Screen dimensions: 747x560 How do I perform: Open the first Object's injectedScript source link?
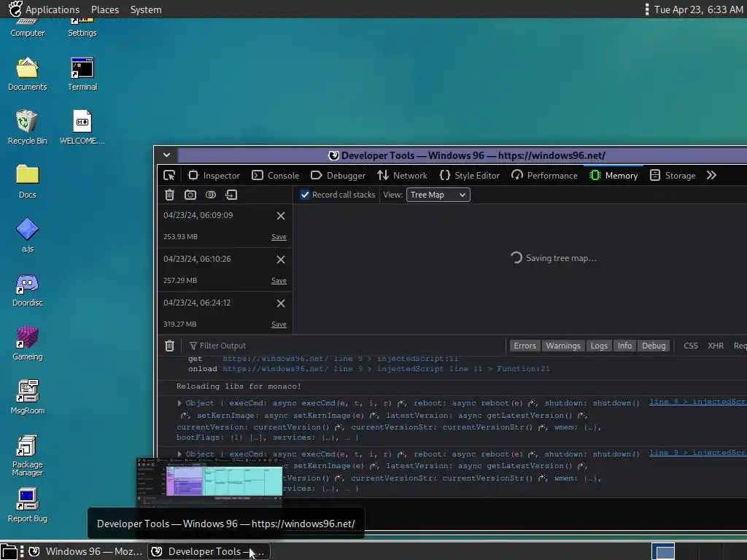[x=697, y=402]
